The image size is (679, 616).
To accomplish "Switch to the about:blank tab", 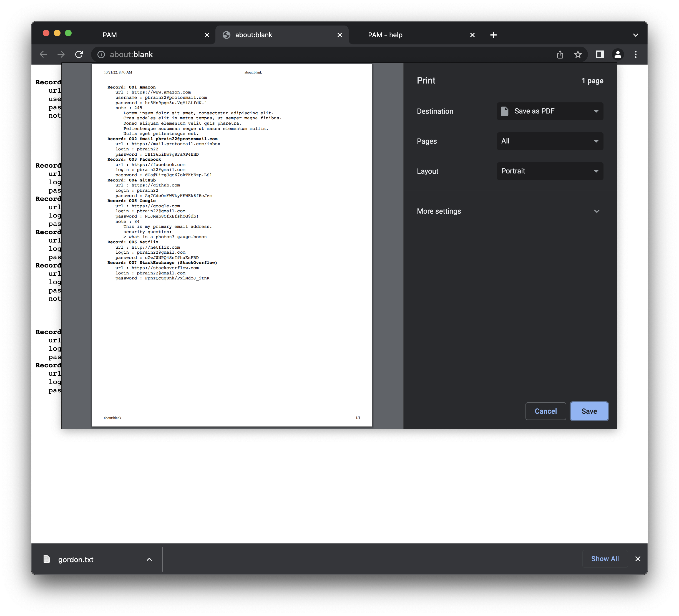I will (282, 35).
